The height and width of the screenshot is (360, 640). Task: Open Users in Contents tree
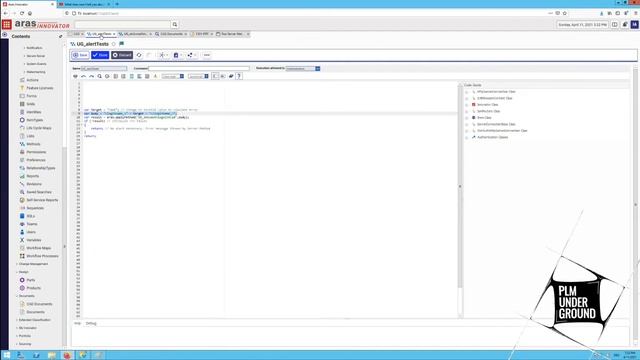click(x=31, y=232)
